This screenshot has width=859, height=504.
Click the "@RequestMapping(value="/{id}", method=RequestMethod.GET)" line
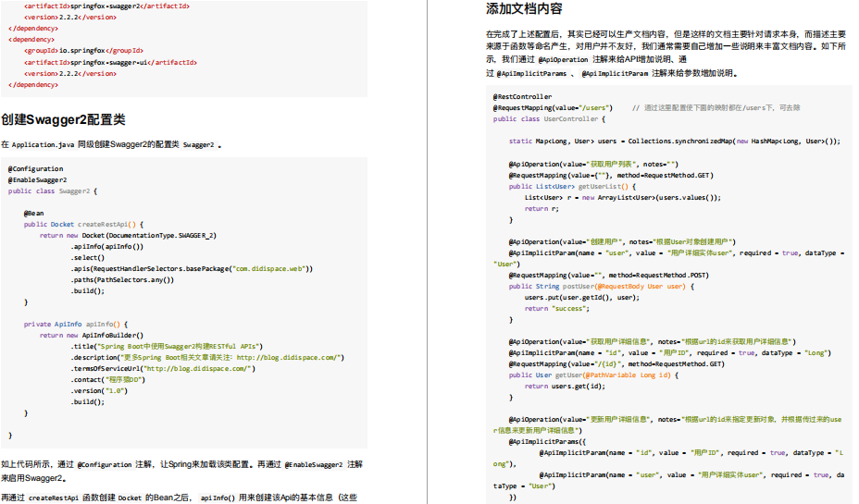click(x=616, y=364)
